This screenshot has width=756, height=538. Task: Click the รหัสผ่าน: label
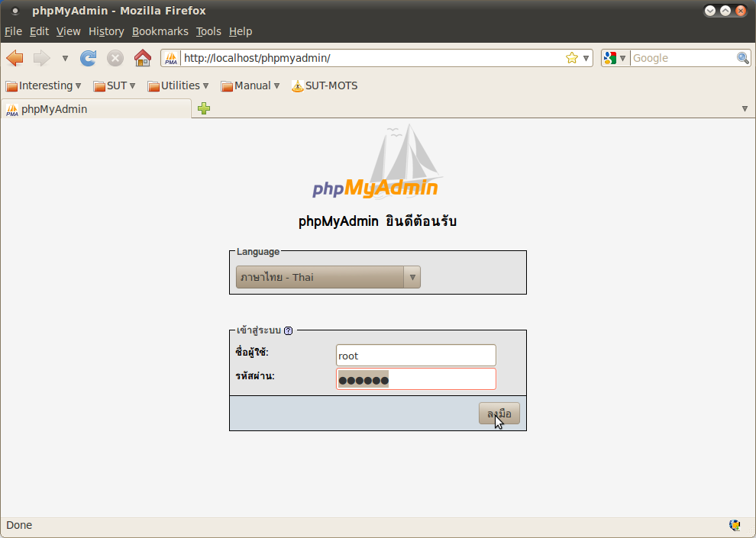pos(255,376)
